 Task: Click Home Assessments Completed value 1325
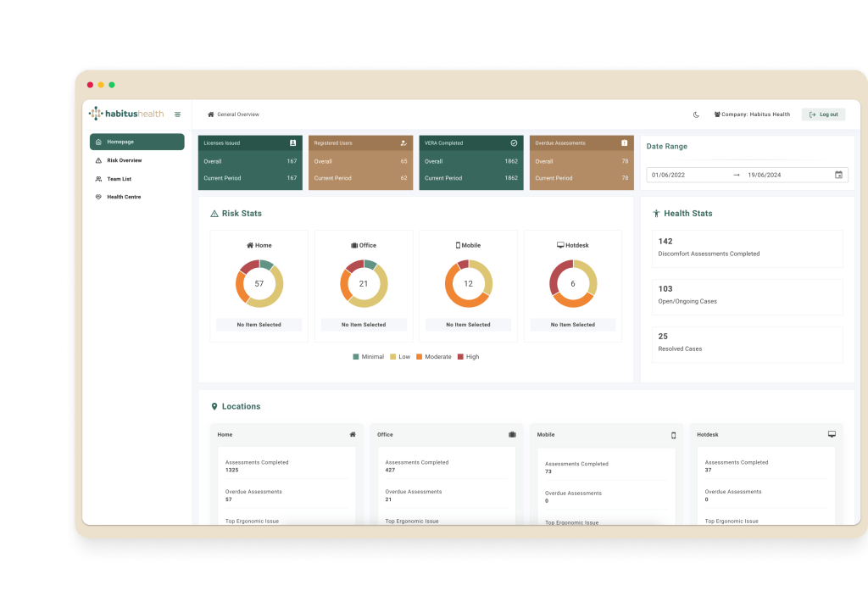pos(232,470)
